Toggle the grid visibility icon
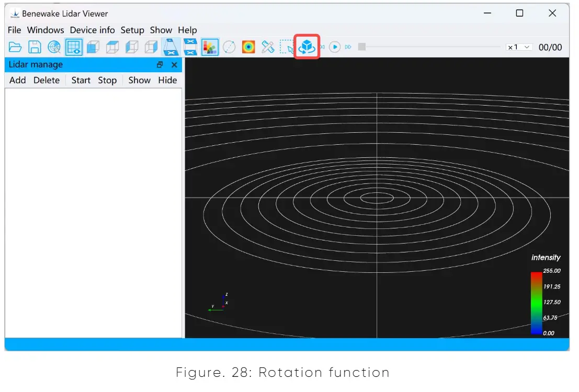 (x=73, y=47)
